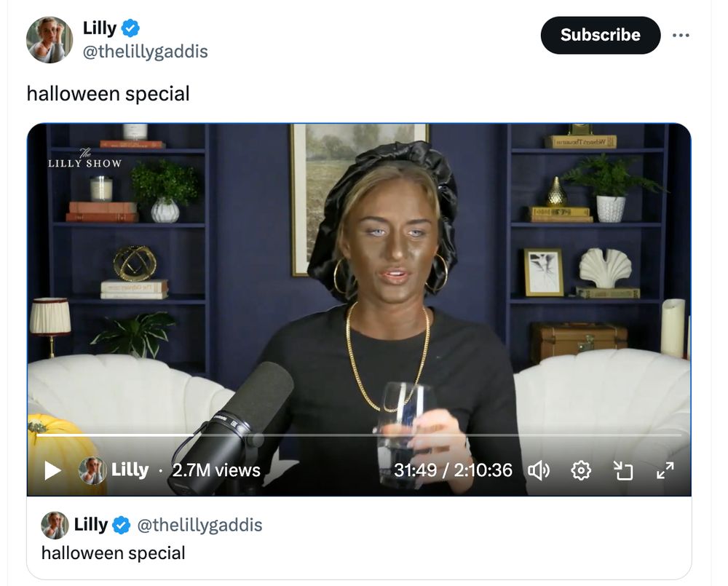
Task: Click the Lilly avatar in video controls
Action: [92, 470]
